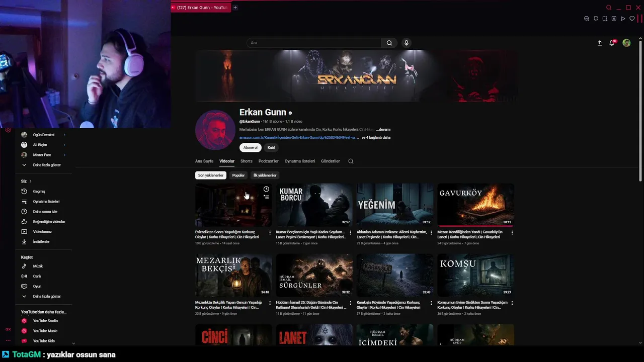The width and height of the screenshot is (644, 362).
Task: Play the YEĞENİM video thumbnail
Action: click(x=395, y=205)
